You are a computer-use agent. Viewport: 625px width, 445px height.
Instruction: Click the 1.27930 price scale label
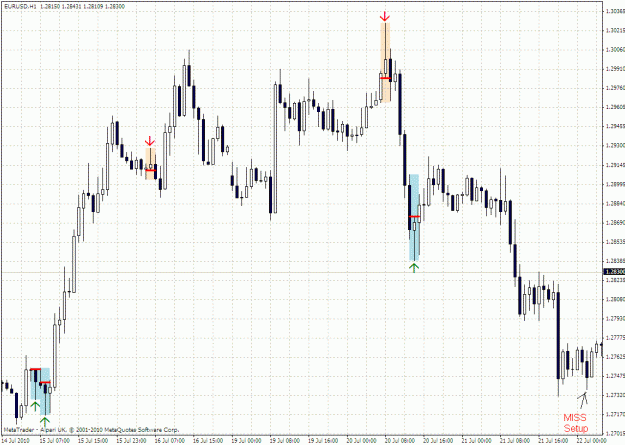(x=615, y=318)
